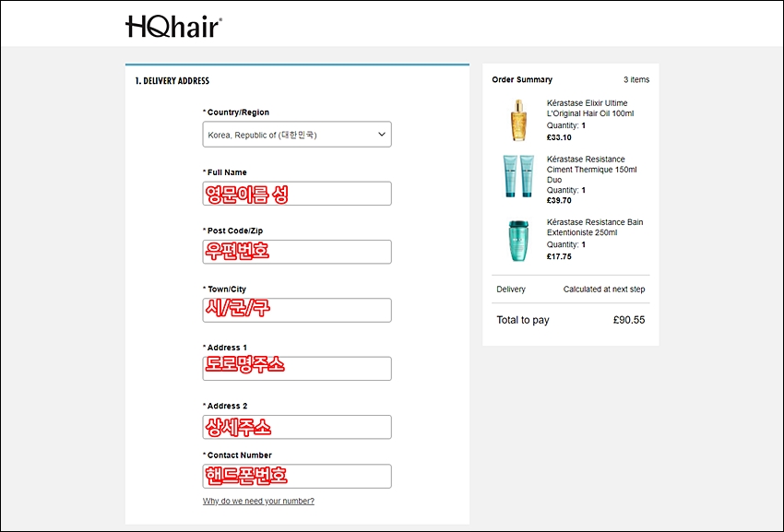784x532 pixels.
Task: Select the Address 1 input field
Action: [297, 369]
